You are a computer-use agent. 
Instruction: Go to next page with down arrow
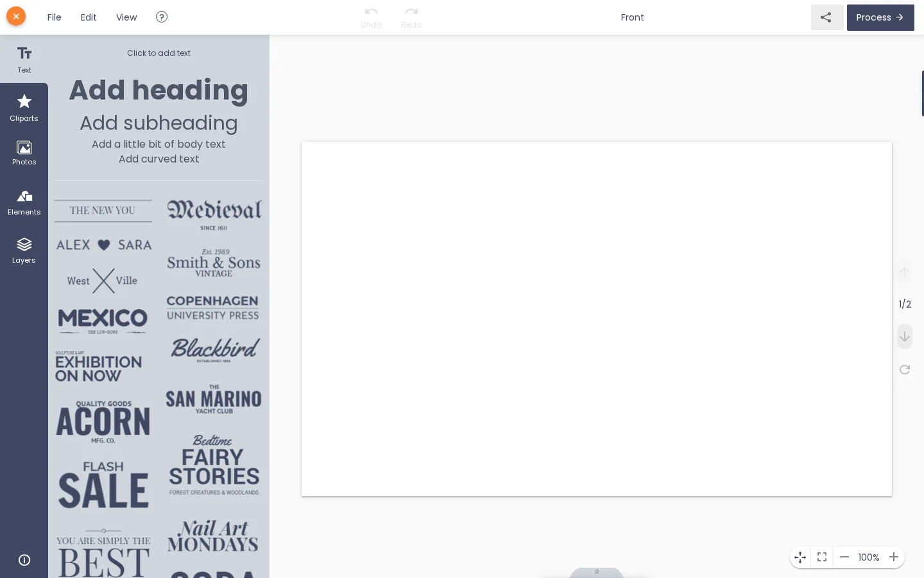coord(905,337)
